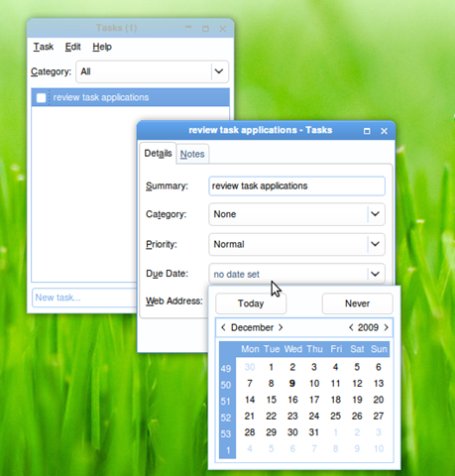Advance to next year arrow after 2009
The image size is (455, 476).
pos(386,327)
